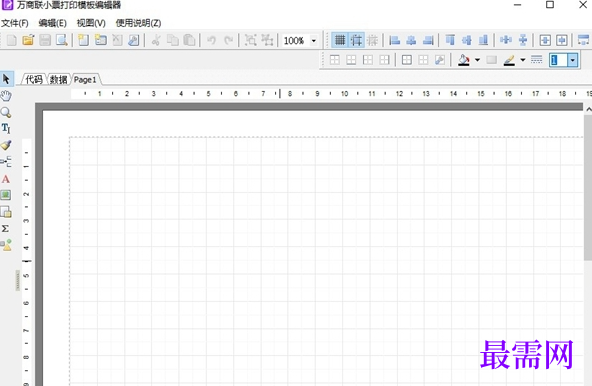The width and height of the screenshot is (592, 386).
Task: Add a new page to the report
Action: click(x=83, y=40)
